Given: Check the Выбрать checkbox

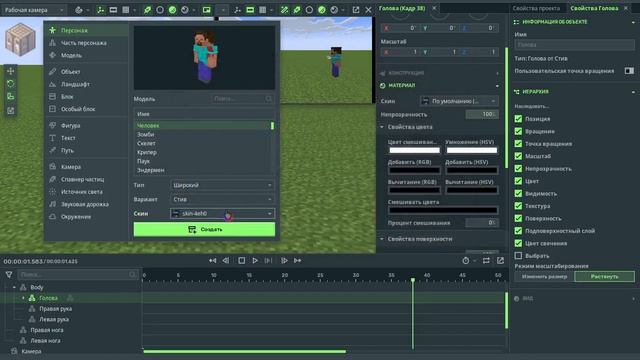Looking at the screenshot, I should tap(518, 256).
